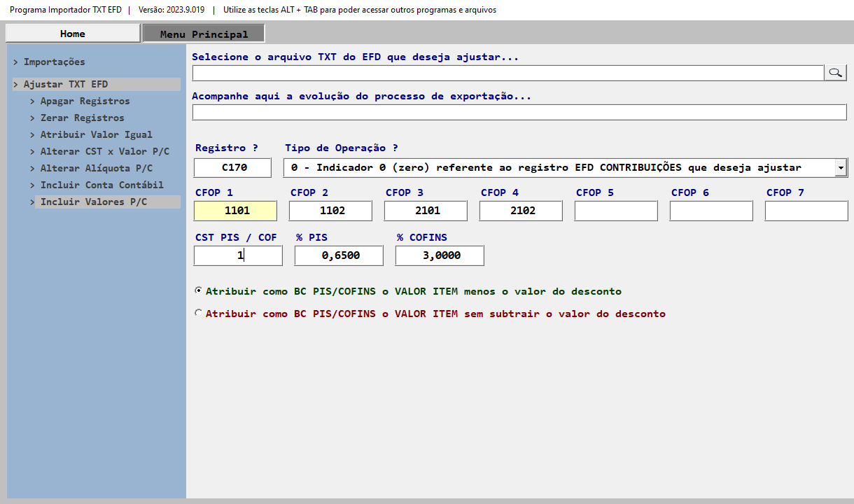Click the empty CFOP 5 field

point(616,211)
